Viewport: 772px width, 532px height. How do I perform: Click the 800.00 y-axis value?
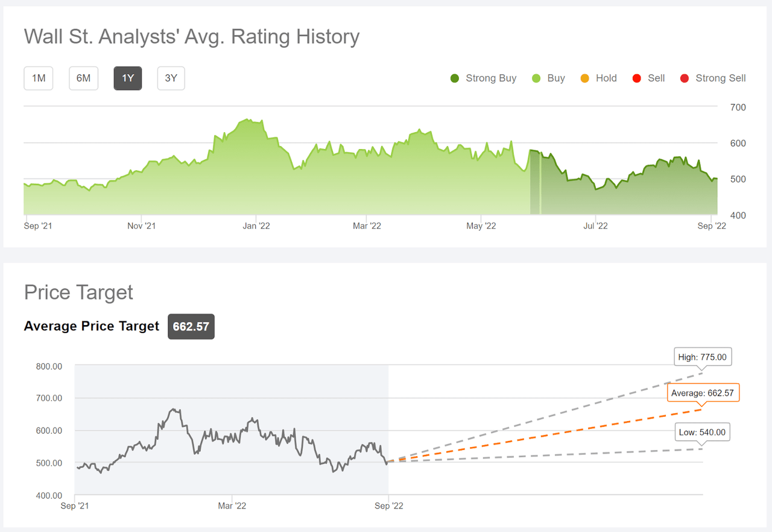49,366
